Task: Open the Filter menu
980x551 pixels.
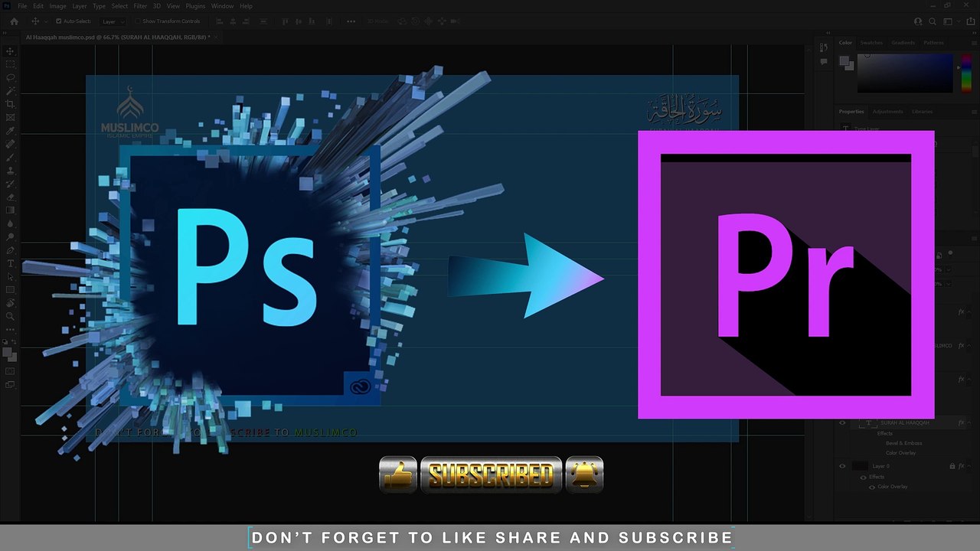Action: [140, 6]
